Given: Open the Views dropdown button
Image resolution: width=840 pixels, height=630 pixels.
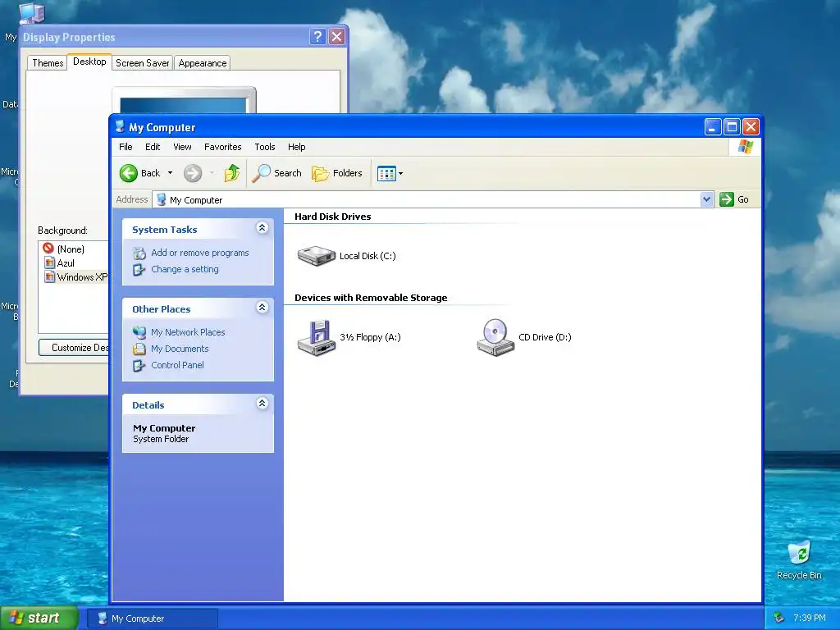Looking at the screenshot, I should click(x=390, y=173).
